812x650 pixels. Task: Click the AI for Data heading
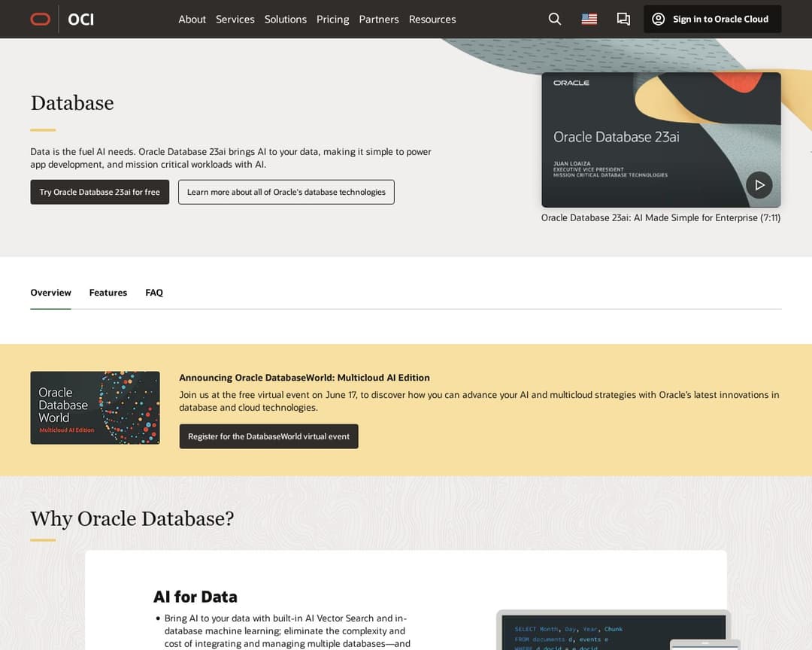(x=195, y=597)
